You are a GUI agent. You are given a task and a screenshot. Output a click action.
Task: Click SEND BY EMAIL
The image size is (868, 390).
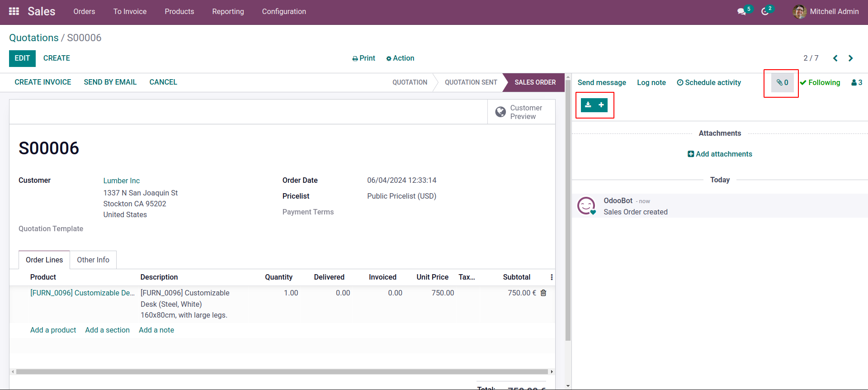(110, 82)
